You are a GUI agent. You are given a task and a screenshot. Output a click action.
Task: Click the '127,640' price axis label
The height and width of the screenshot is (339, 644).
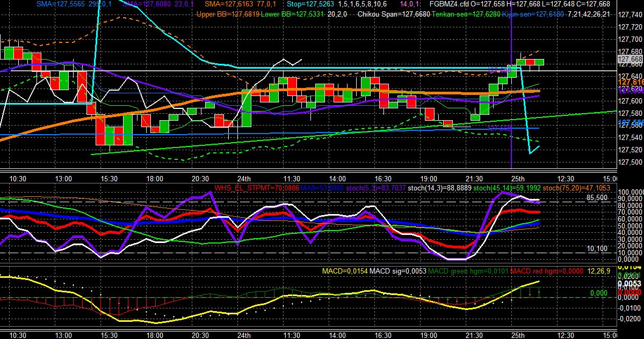tap(630, 76)
